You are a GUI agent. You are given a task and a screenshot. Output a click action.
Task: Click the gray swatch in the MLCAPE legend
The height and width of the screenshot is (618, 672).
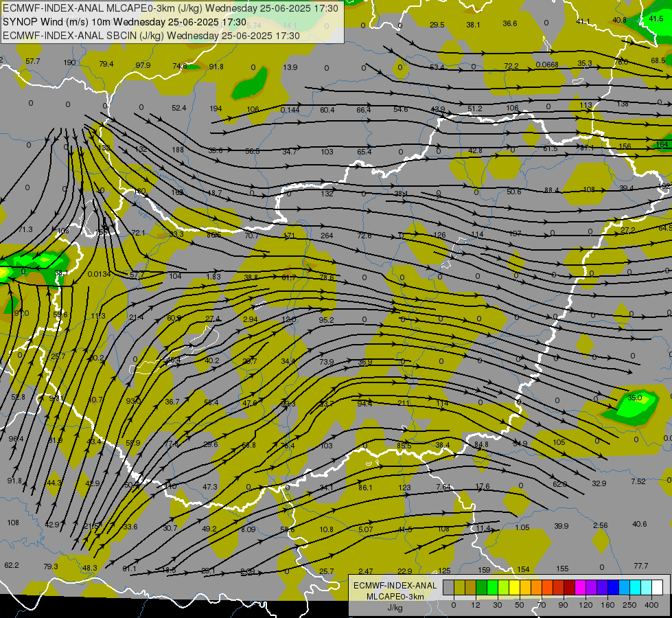pyautogui.click(x=448, y=588)
